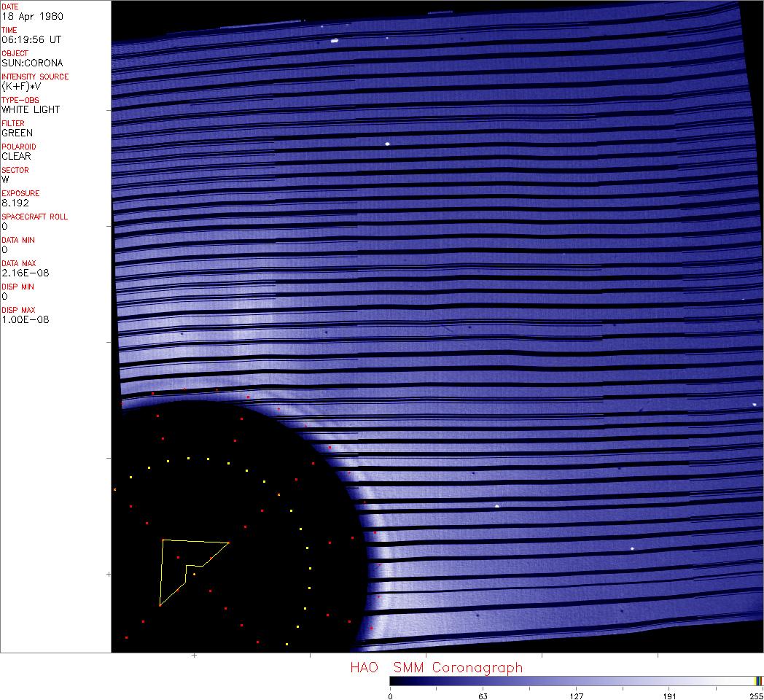Click the color bar tick label "63"
Image resolution: width=764 pixels, height=700 pixels.
pos(483,696)
